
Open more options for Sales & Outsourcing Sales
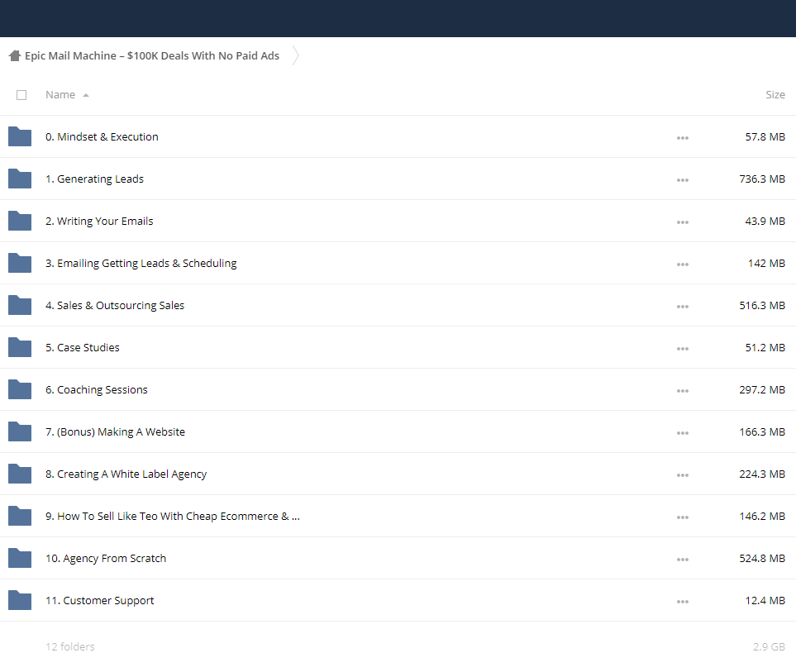coord(682,307)
